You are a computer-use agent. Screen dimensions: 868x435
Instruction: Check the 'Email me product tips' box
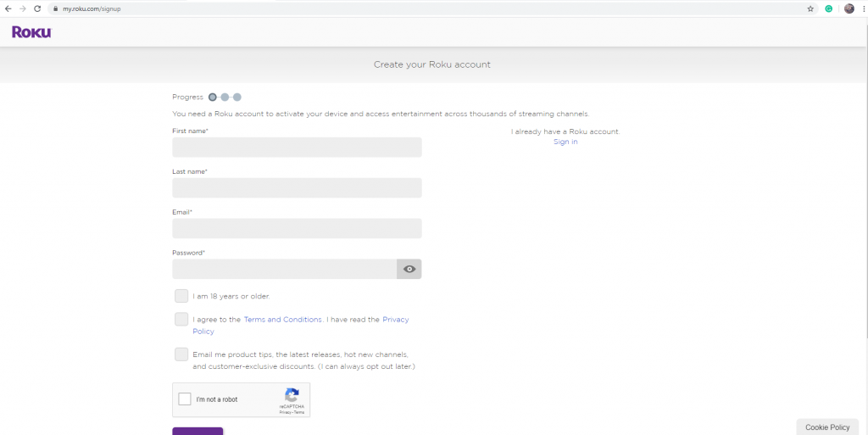coord(181,354)
